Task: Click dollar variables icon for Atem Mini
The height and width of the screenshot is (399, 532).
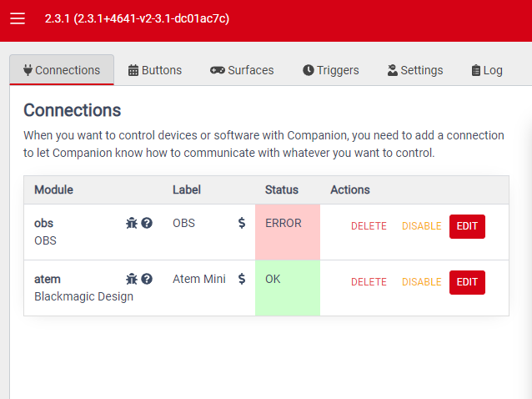Action: point(242,279)
